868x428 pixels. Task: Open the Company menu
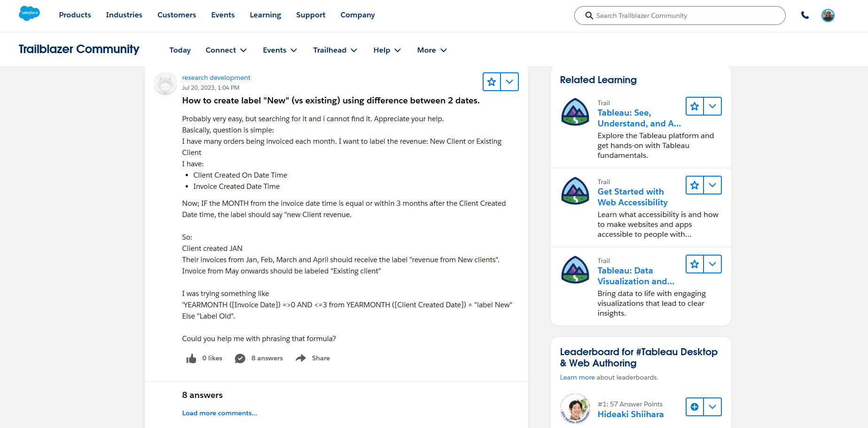(358, 15)
